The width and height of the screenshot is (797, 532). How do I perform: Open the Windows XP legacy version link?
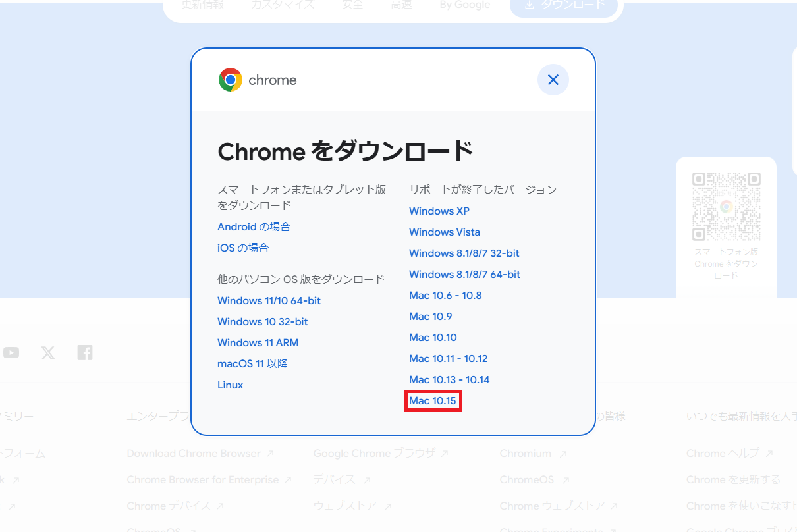point(439,211)
